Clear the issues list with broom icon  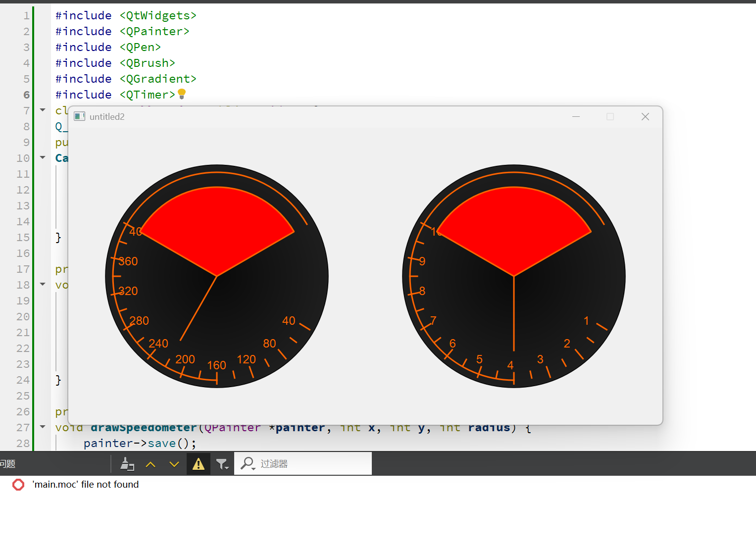click(x=127, y=464)
